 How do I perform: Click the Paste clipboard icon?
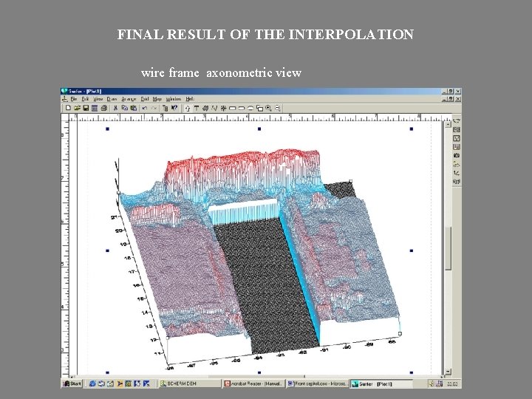click(133, 108)
